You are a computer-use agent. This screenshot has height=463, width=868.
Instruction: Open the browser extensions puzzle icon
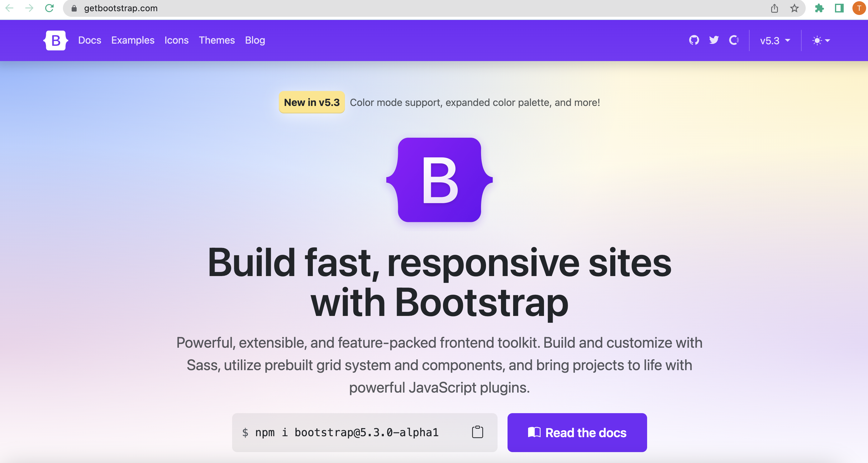[x=819, y=8]
